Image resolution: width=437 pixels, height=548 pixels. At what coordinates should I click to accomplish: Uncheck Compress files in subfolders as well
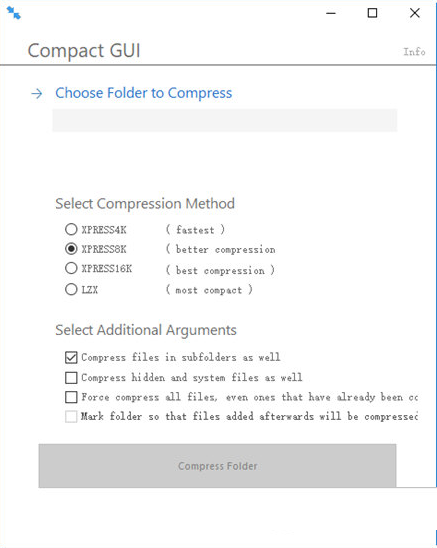(71, 357)
